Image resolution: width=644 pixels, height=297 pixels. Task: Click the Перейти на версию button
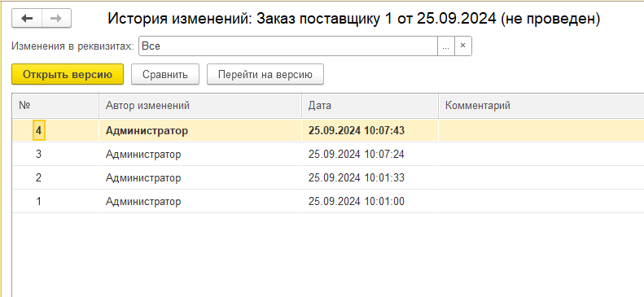[x=265, y=74]
